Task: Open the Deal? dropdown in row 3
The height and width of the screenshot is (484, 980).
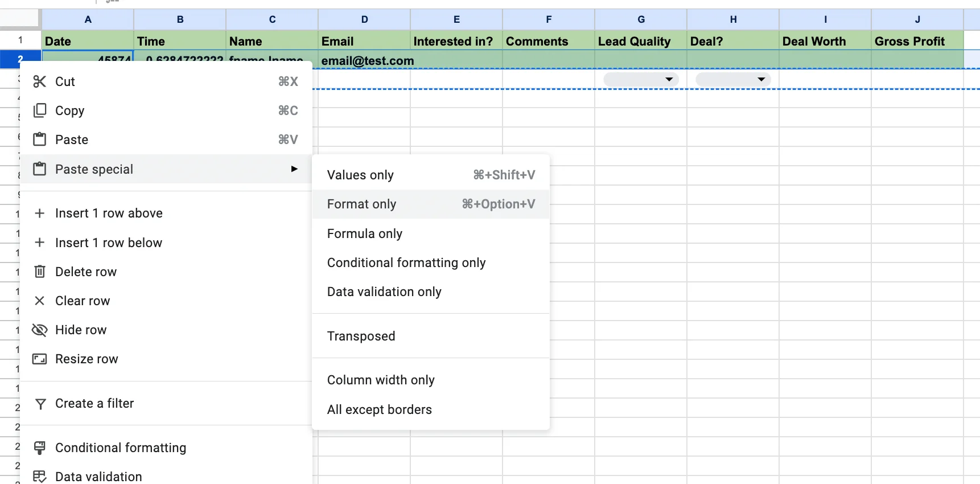Action: tap(733, 79)
